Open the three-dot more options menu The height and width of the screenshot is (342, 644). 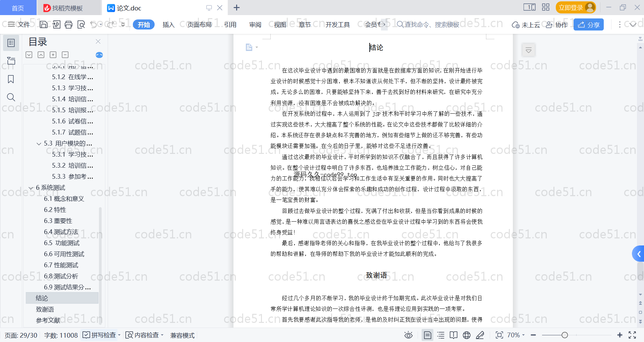point(620,24)
